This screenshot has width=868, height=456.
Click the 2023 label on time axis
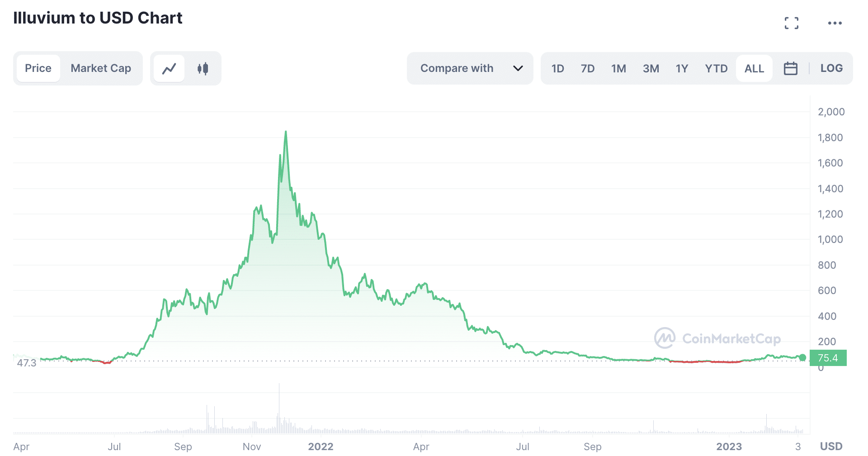[x=729, y=446]
